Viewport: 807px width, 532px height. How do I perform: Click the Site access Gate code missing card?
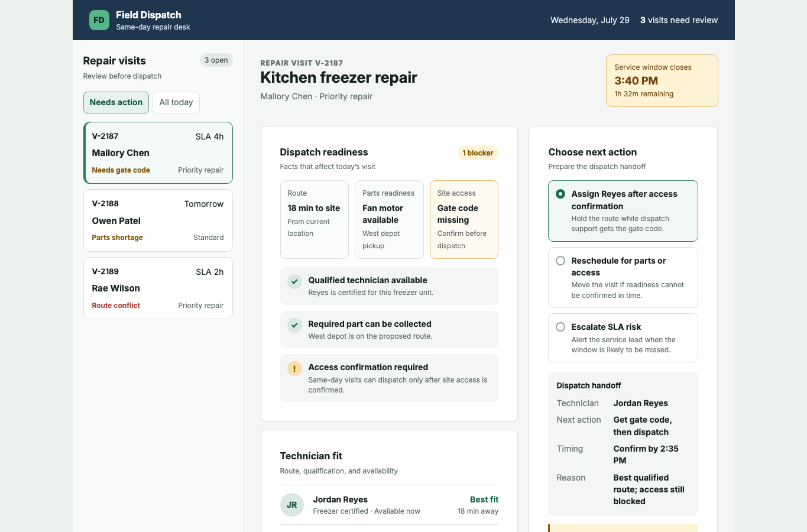coord(464,219)
